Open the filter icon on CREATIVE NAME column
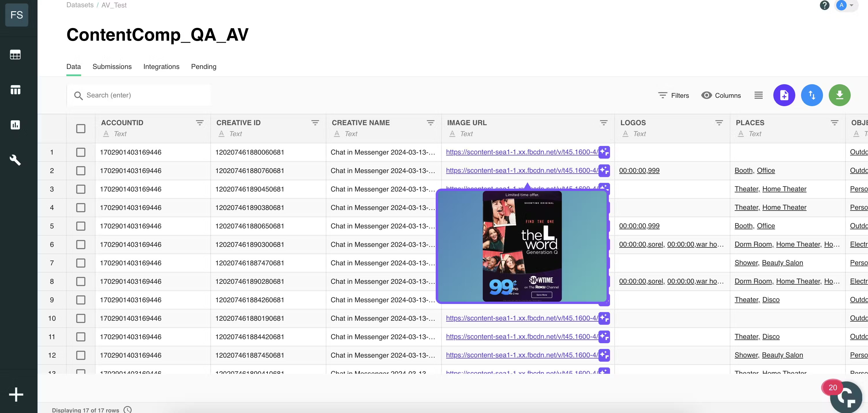This screenshot has width=868, height=413. click(x=430, y=123)
